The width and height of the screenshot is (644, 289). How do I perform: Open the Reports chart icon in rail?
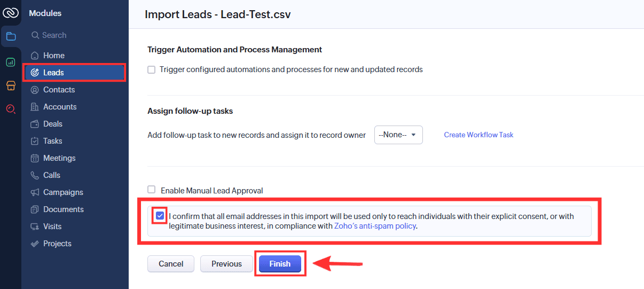11,62
